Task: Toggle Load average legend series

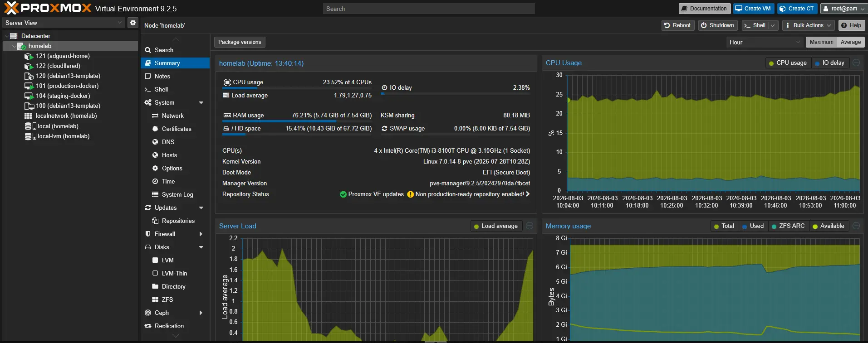Action: click(x=496, y=226)
